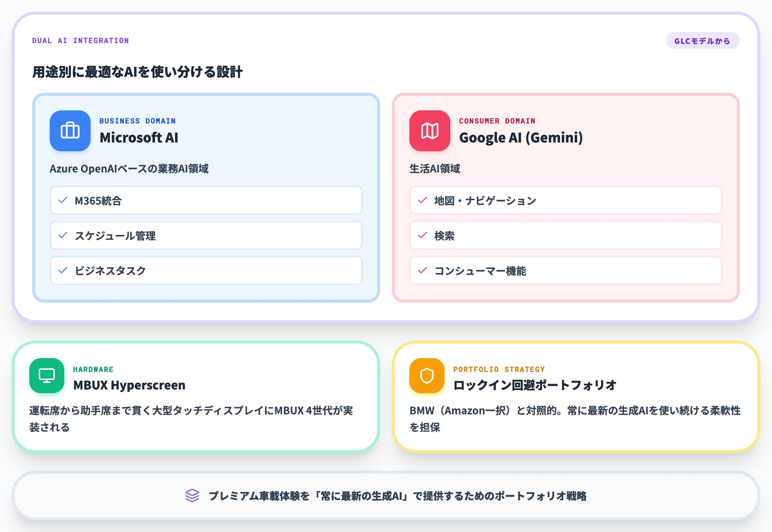Click the PORTFOLIO STRATEGY label
This screenshot has height=532, width=772.
coord(499,369)
